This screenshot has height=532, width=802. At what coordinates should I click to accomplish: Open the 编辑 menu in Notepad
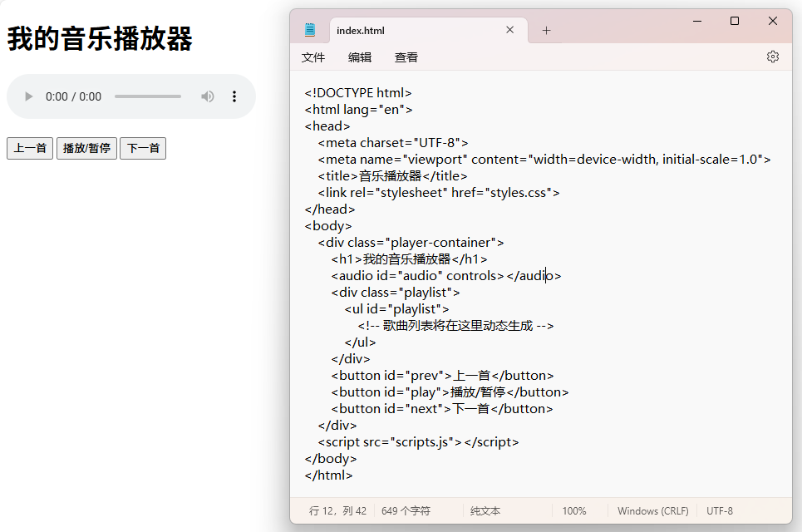360,57
